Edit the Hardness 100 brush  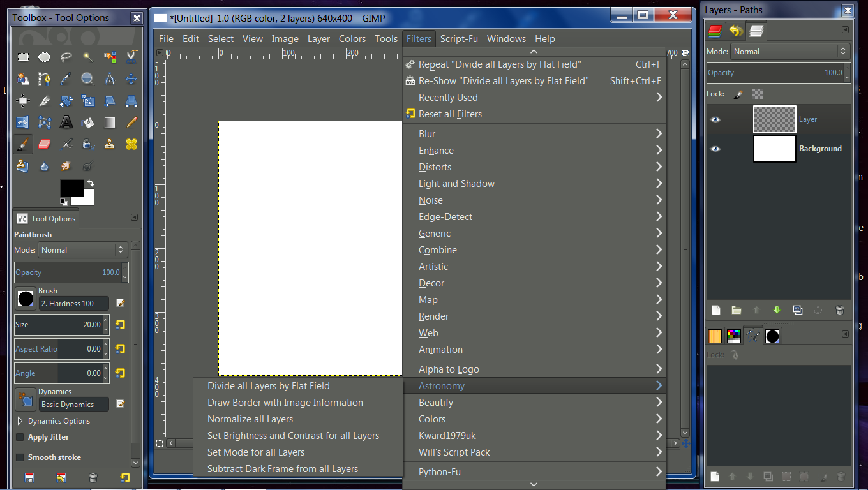[x=120, y=303]
